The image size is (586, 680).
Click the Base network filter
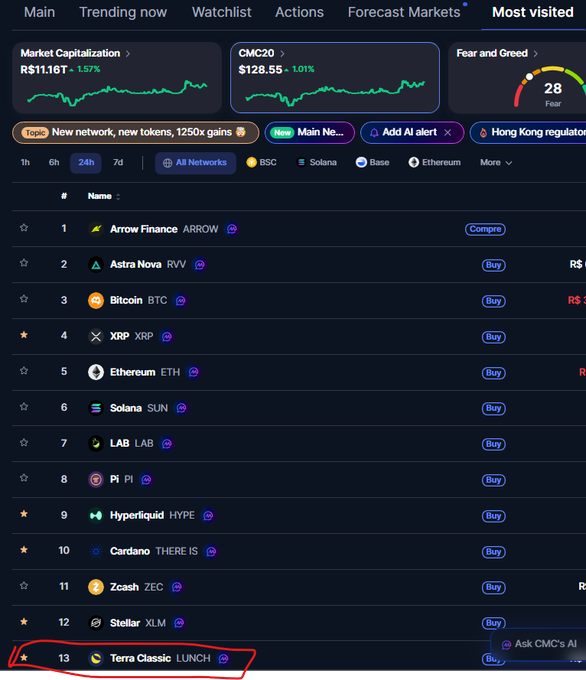(373, 163)
